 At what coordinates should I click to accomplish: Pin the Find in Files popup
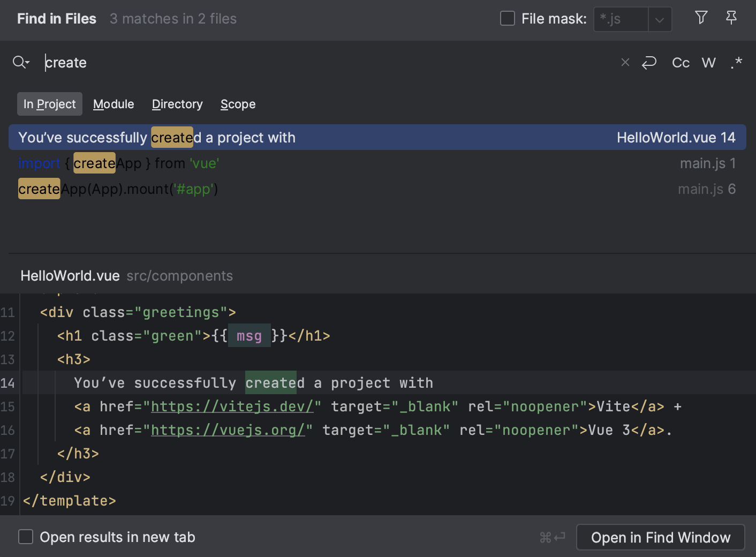coord(731,18)
